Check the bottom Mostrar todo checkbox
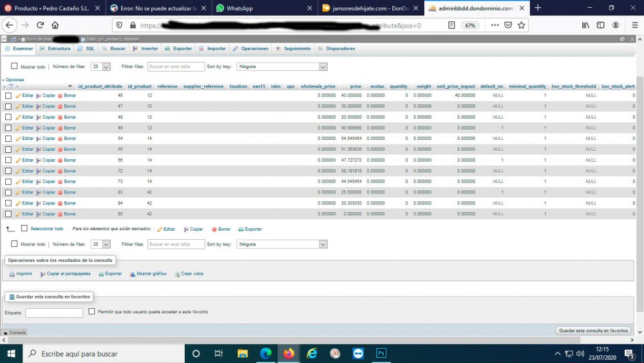The image size is (644, 363). [14, 244]
